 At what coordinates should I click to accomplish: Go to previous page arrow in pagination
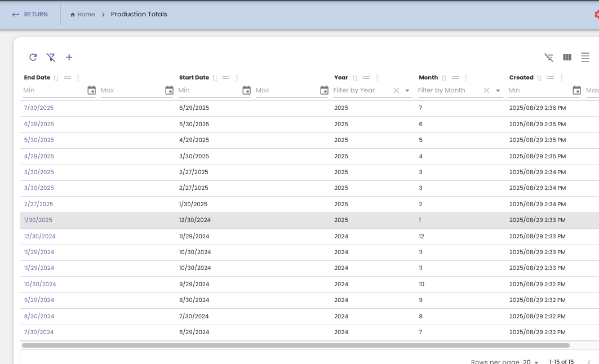(589, 362)
